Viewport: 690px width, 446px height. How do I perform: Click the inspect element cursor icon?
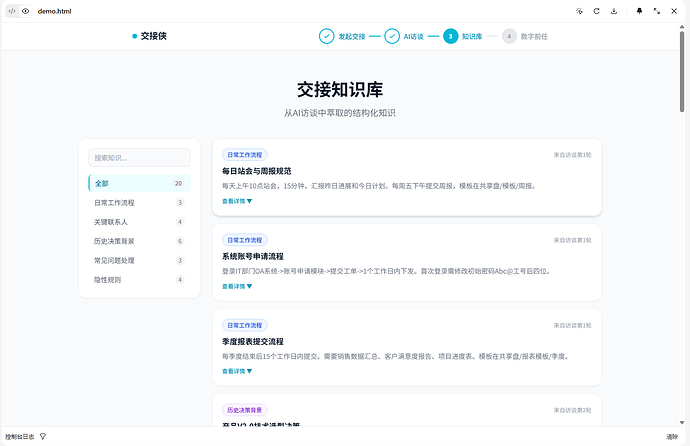[579, 11]
